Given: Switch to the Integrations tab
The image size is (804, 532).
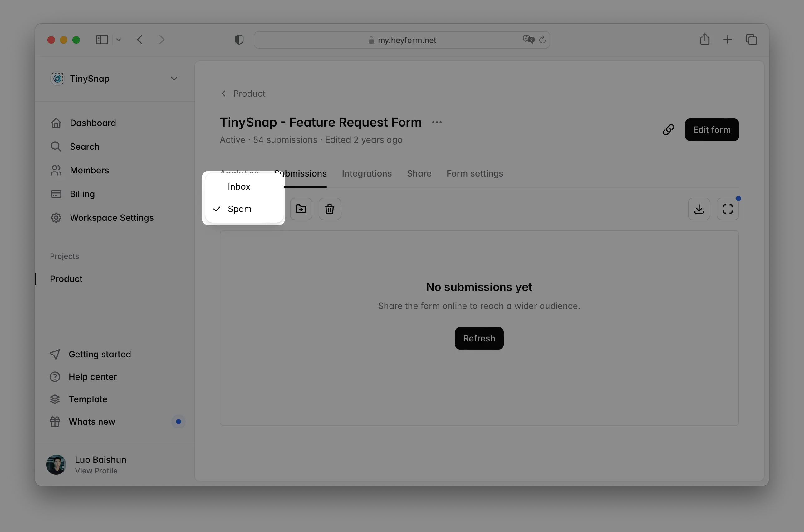Looking at the screenshot, I should 367,173.
